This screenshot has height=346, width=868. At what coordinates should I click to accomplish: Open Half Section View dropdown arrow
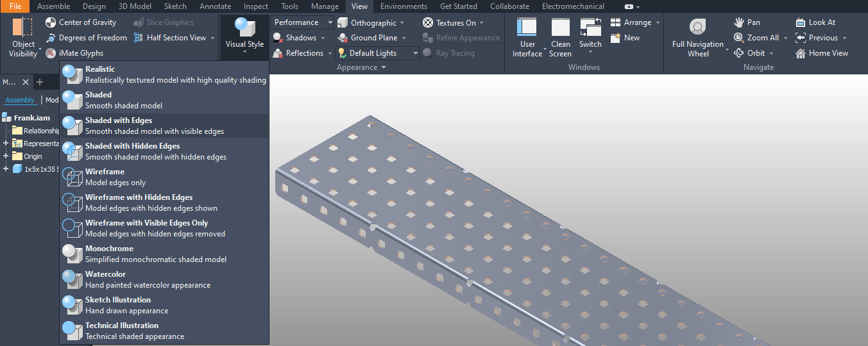pos(212,38)
